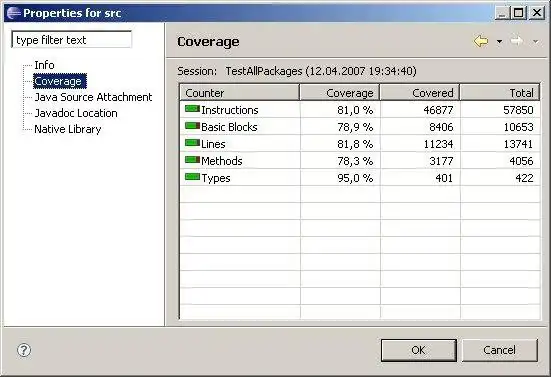Viewport: 551px width, 377px height.
Task: Click the 78,3 % coverage value
Action: 355,161
